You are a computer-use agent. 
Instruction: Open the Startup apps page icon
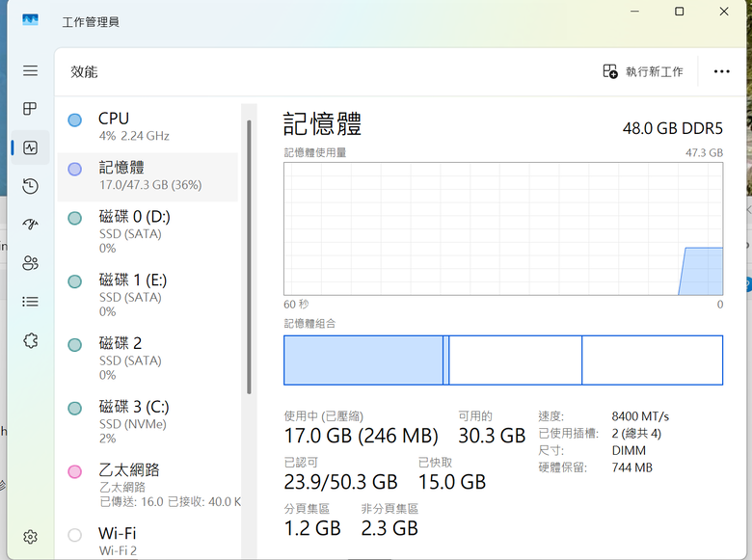click(x=30, y=225)
